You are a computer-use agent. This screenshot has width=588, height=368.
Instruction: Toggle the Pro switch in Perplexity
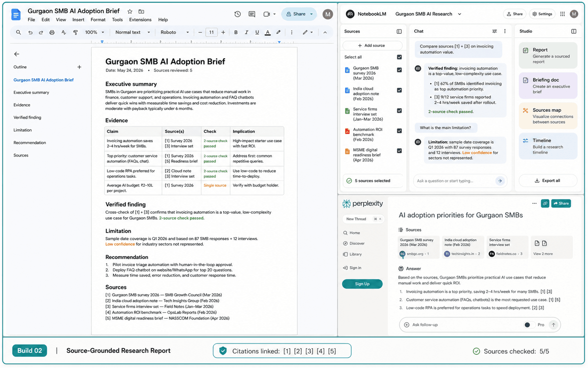pyautogui.click(x=529, y=325)
